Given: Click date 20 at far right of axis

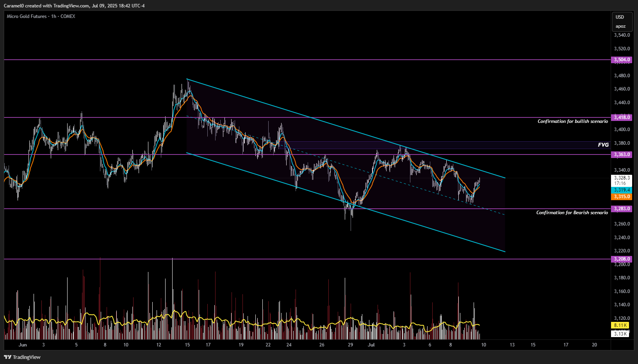Looking at the screenshot, I should coord(595,345).
